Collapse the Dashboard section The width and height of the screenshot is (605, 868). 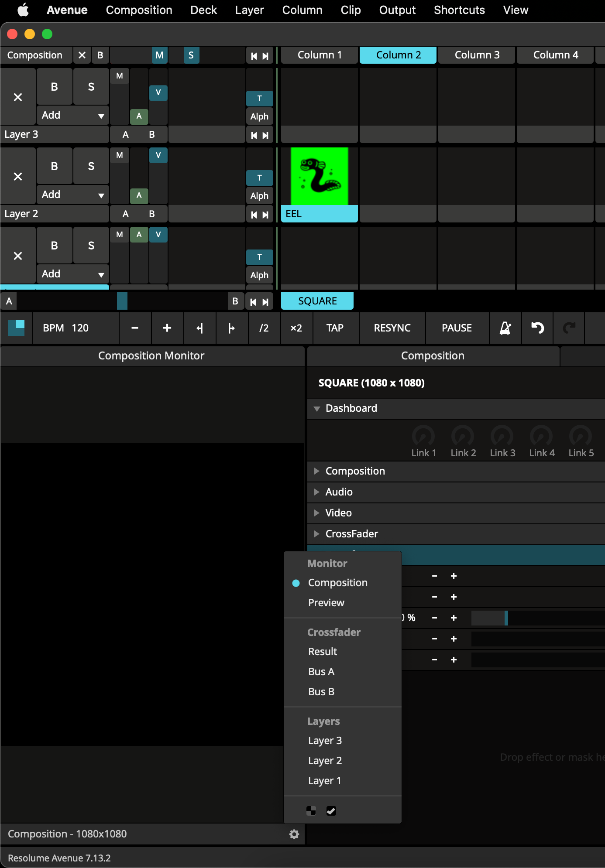point(317,409)
